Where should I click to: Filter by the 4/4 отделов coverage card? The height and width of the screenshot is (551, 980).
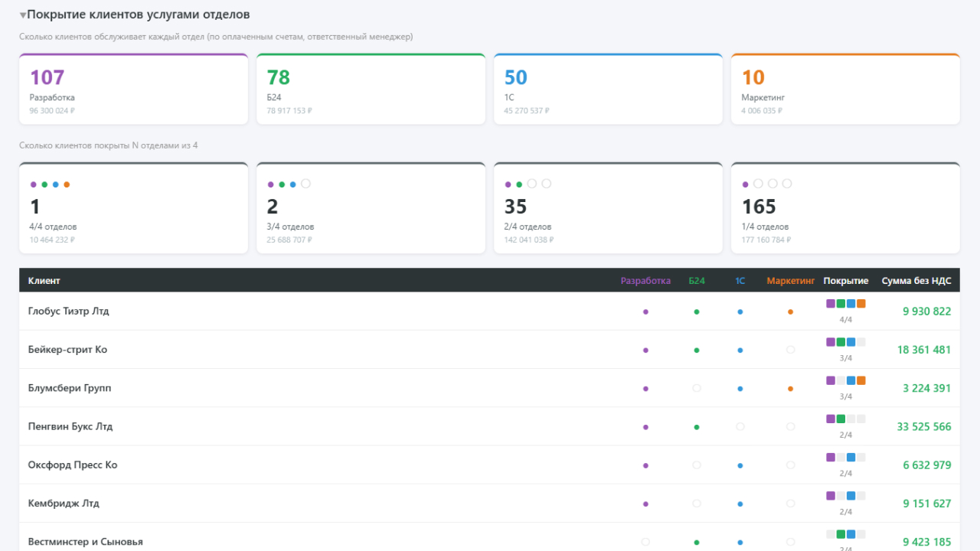(x=133, y=208)
